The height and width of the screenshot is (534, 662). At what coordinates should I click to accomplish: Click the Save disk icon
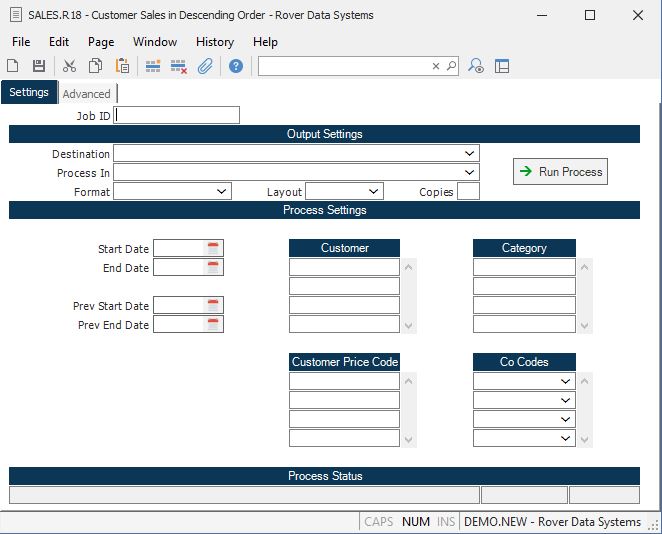39,66
